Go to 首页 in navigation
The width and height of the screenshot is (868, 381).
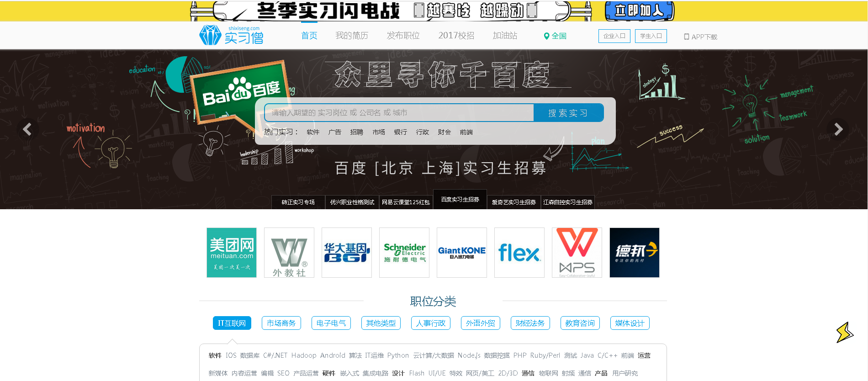click(x=309, y=36)
